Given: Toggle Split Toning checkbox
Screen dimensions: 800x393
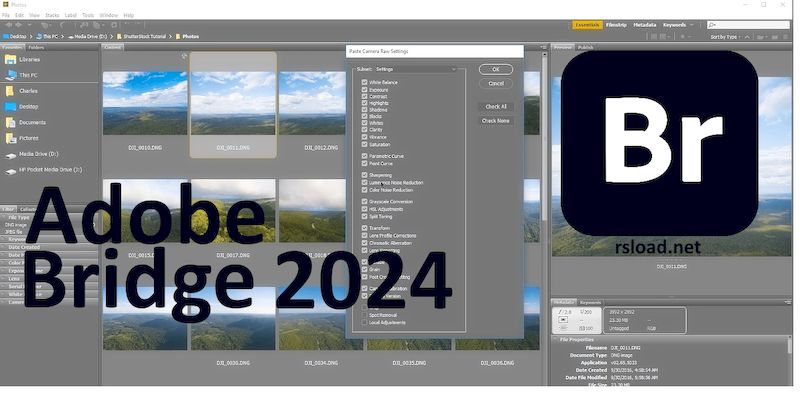Looking at the screenshot, I should [364, 216].
